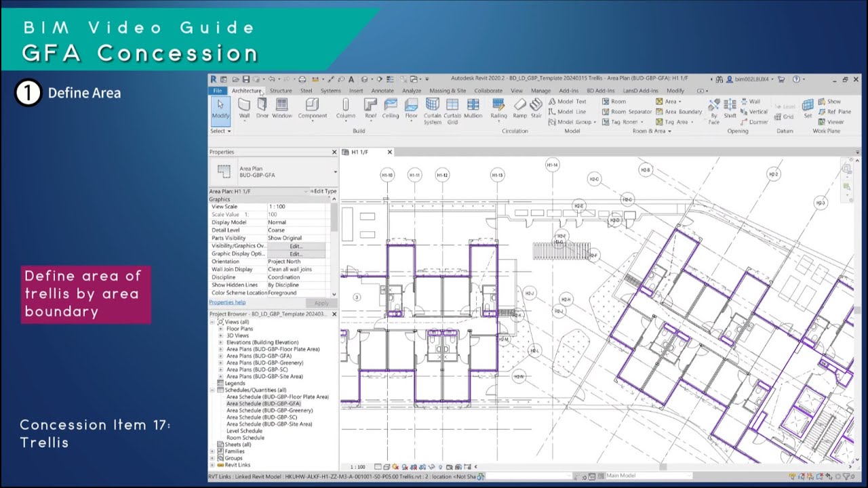Choose the Curtain Grid tool
Viewport: 868px width, 488px height.
pos(452,112)
